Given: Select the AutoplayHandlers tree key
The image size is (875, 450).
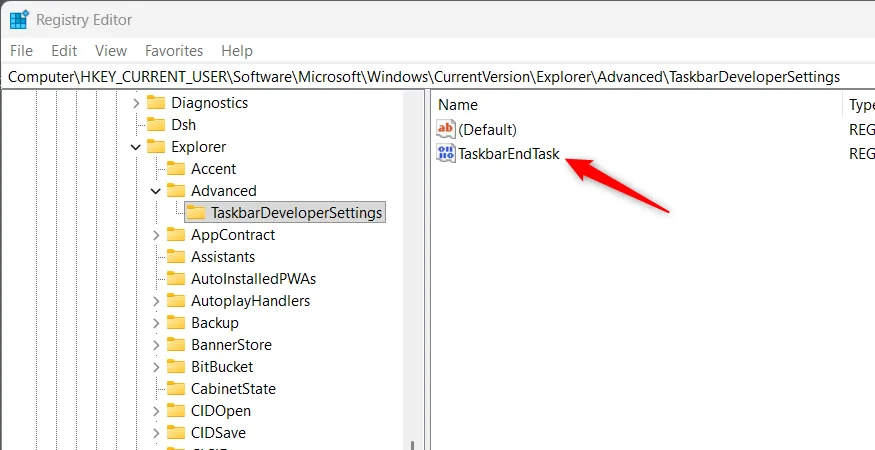Looking at the screenshot, I should [x=250, y=301].
